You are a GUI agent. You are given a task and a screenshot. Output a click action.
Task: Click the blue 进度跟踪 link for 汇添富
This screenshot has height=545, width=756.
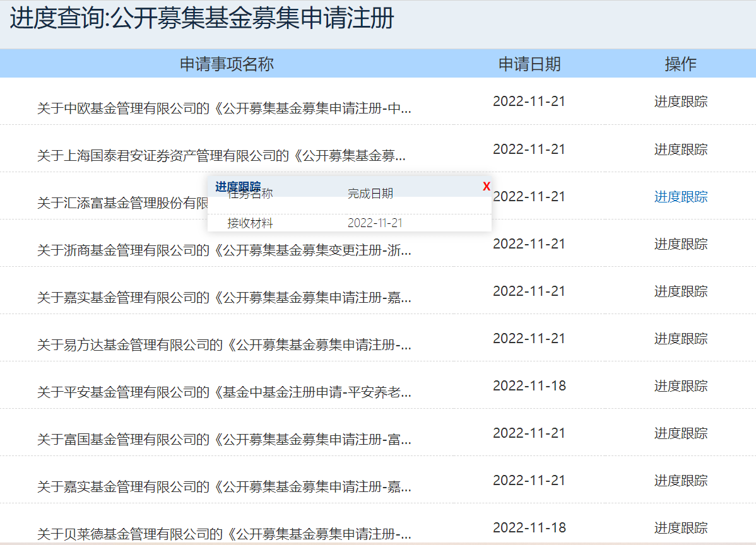[680, 197]
